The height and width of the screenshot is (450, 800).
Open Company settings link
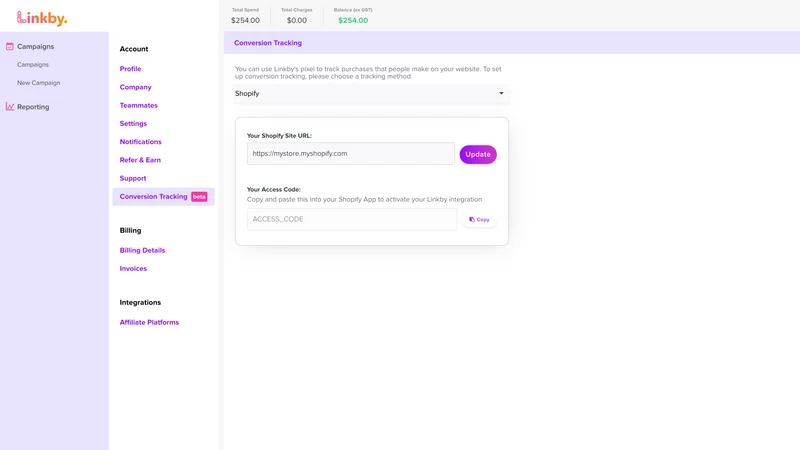tap(136, 87)
